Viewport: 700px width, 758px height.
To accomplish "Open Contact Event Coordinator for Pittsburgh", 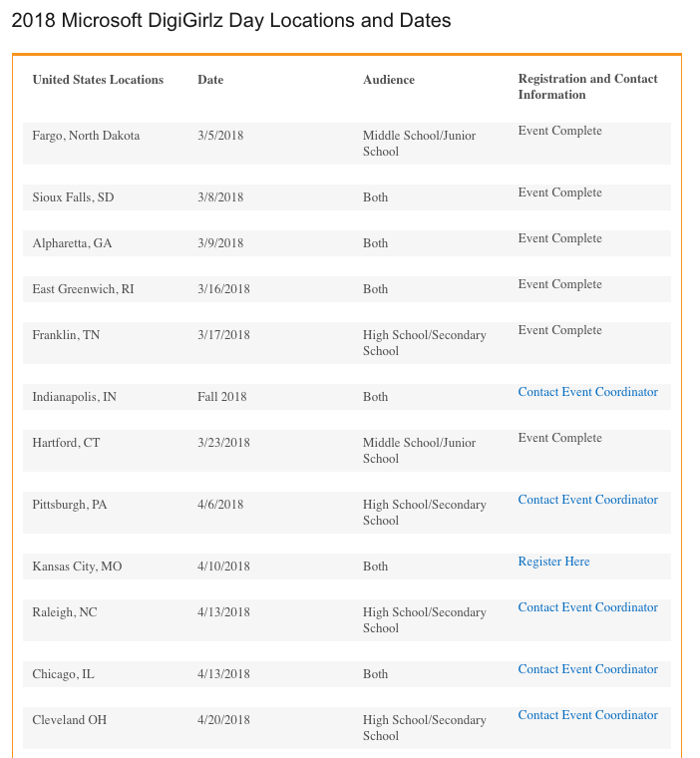I will point(587,500).
